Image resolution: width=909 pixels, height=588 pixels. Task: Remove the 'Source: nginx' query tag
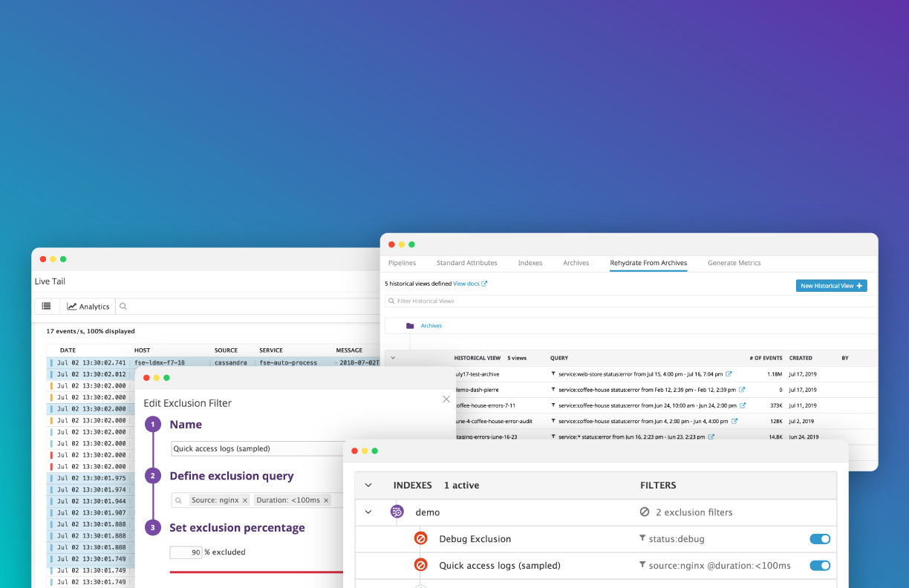tap(245, 500)
